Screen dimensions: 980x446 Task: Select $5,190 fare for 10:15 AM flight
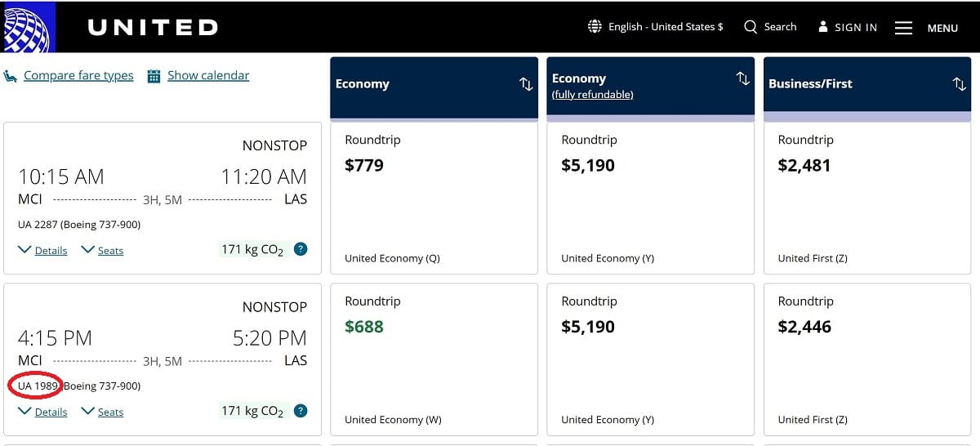point(650,198)
